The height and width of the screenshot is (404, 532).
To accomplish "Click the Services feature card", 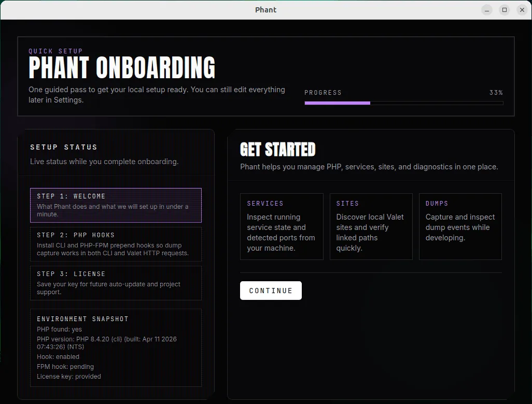I will [282, 226].
